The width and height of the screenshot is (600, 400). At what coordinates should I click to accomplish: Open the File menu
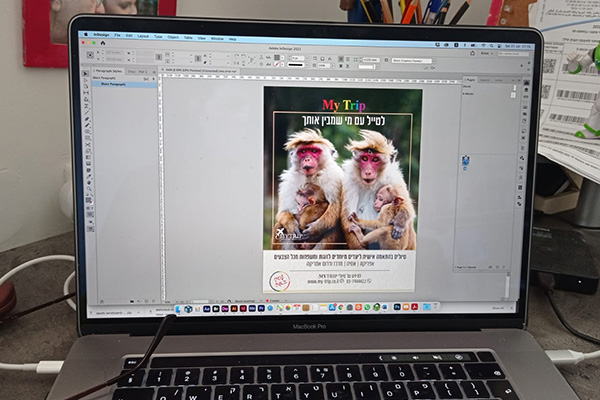pos(117,35)
